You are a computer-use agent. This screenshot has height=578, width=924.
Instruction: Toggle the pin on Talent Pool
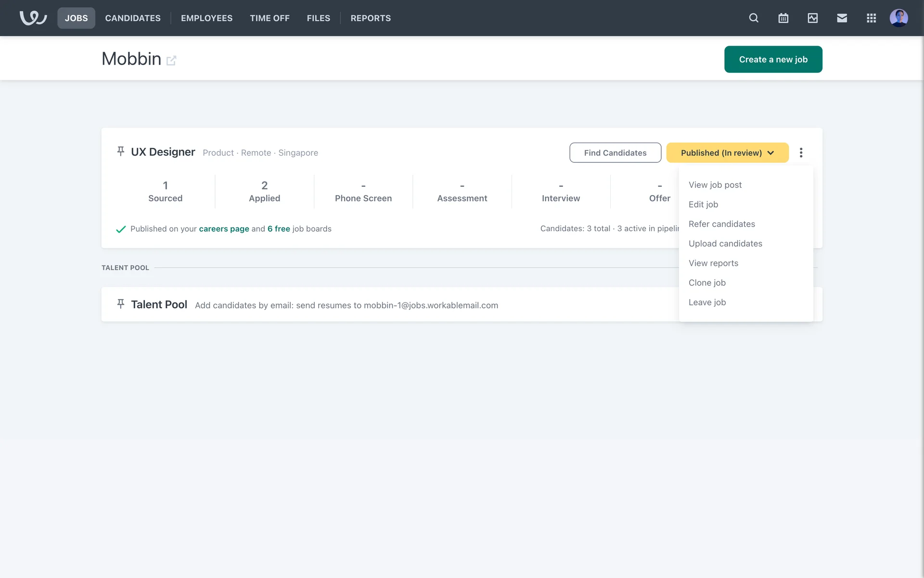tap(121, 304)
